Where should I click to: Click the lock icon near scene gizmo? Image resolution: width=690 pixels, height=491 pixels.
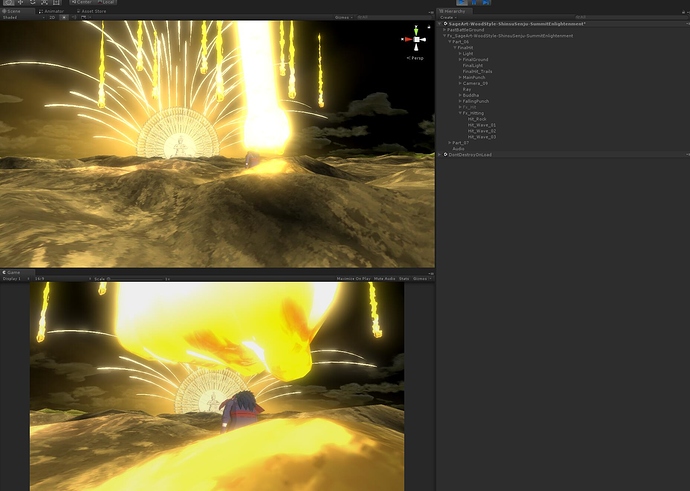click(x=429, y=27)
